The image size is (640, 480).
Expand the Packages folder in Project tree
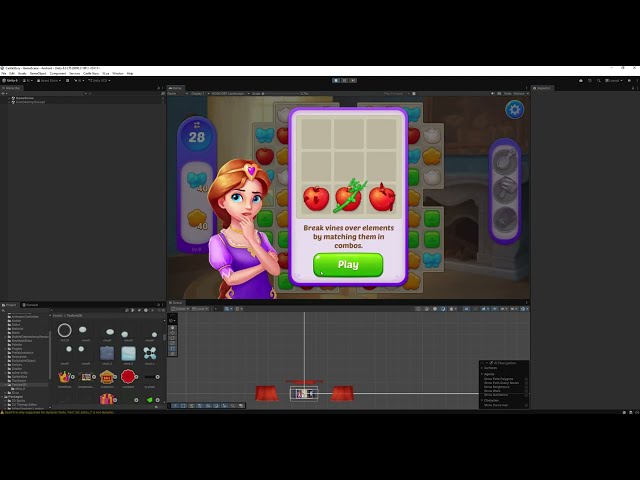[3, 397]
